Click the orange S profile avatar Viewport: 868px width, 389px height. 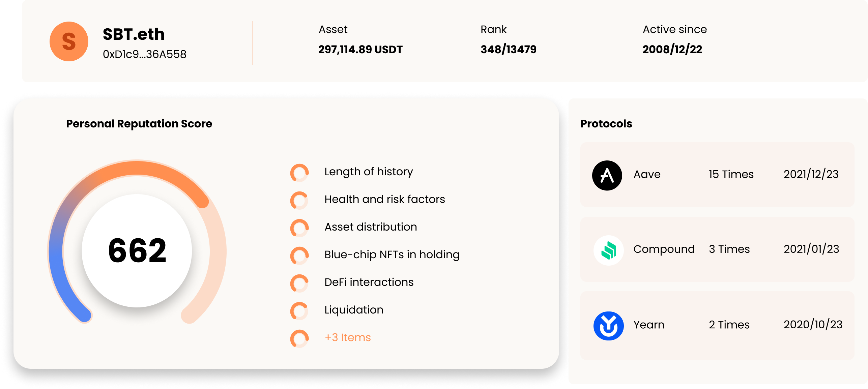[69, 41]
